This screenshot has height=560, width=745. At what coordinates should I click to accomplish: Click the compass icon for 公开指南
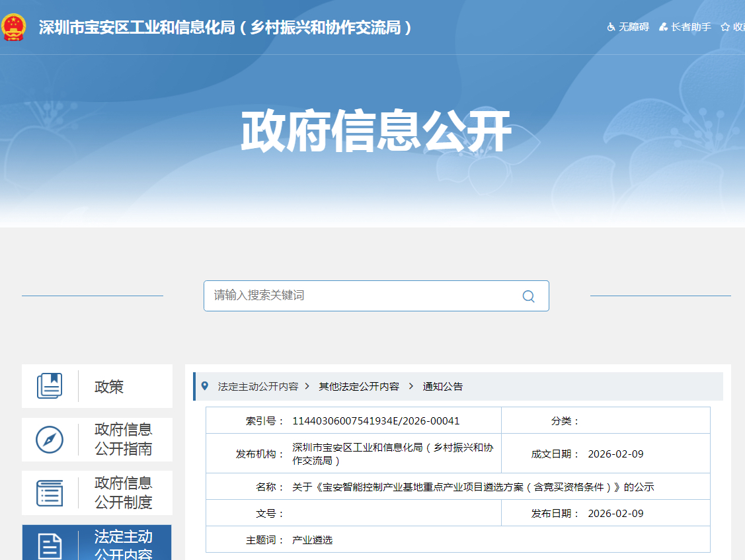50,440
